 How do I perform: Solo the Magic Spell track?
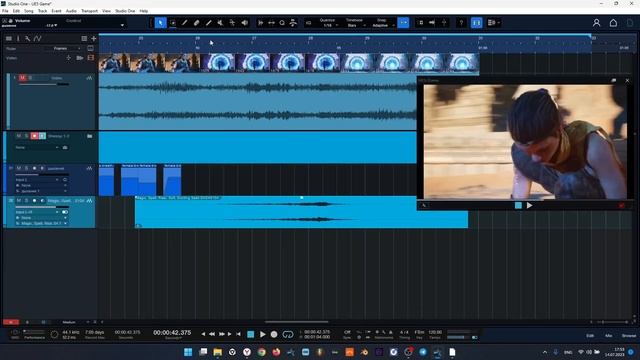(27, 201)
